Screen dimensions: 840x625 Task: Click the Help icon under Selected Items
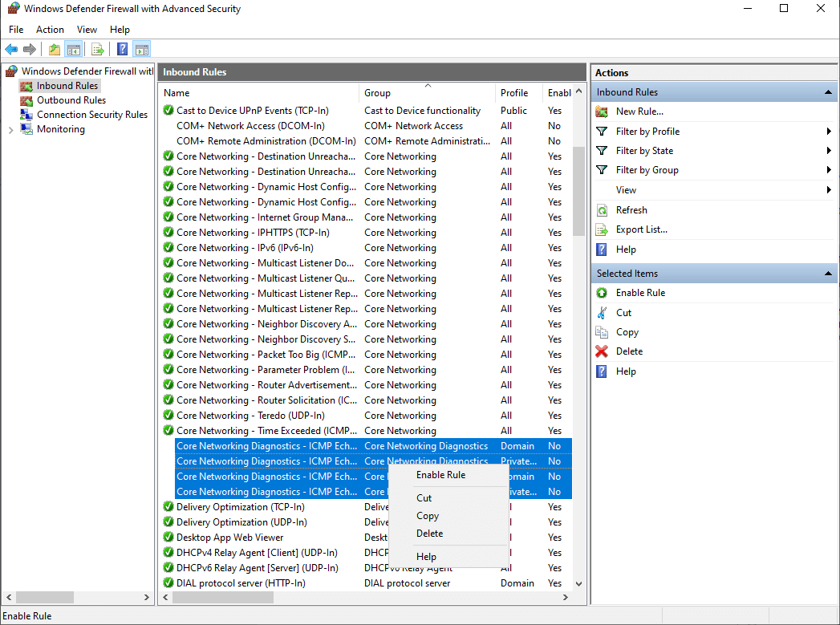[602, 371]
